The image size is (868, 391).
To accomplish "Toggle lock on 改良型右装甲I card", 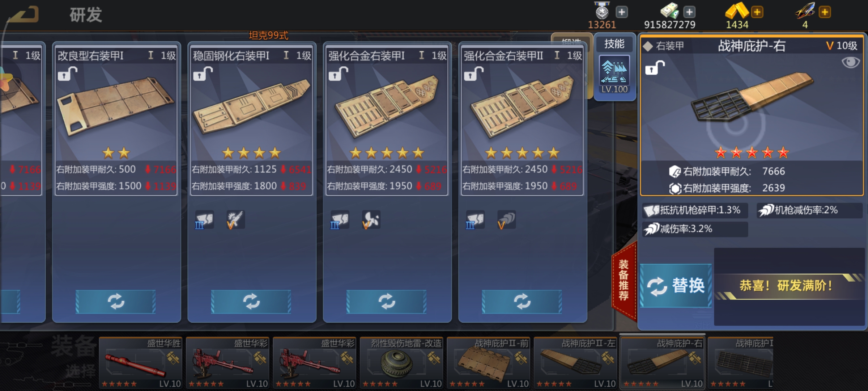I will click(x=68, y=74).
